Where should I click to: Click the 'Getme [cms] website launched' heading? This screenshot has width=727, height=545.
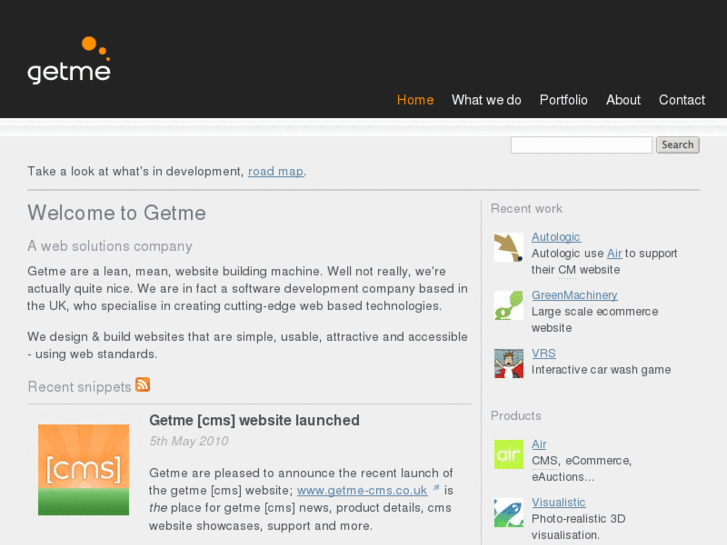[x=254, y=420]
